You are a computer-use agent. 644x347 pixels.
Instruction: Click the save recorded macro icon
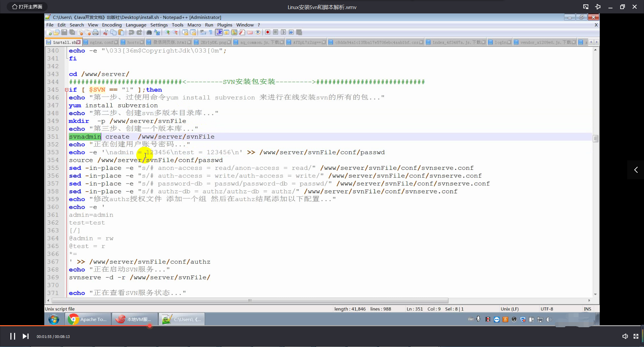click(x=299, y=32)
